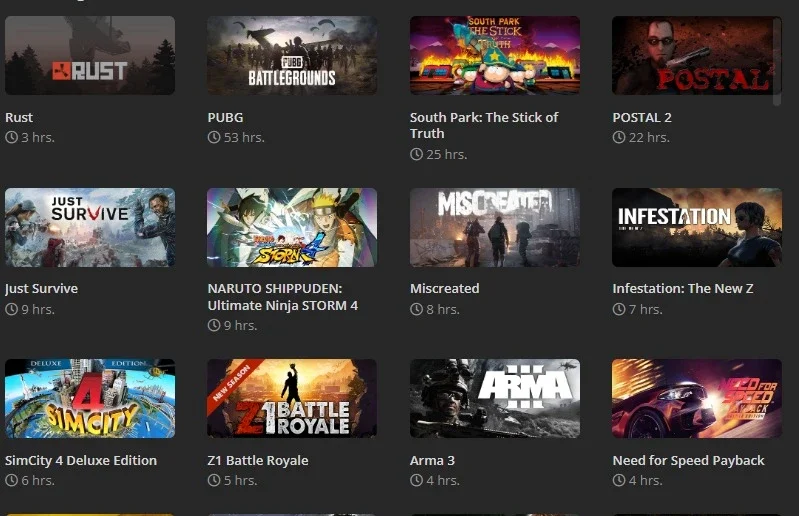Click the '3 hrs.' playtime under Rust
This screenshot has width=799, height=516.
tap(38, 138)
